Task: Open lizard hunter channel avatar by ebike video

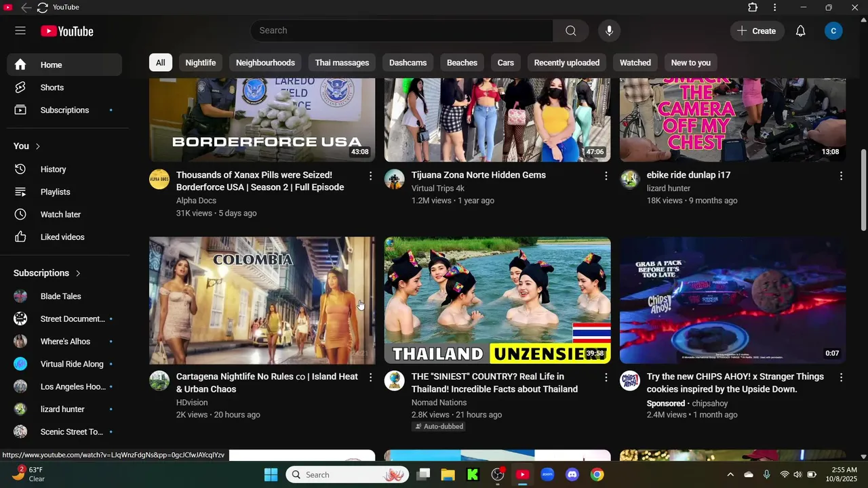Action: pyautogui.click(x=630, y=180)
